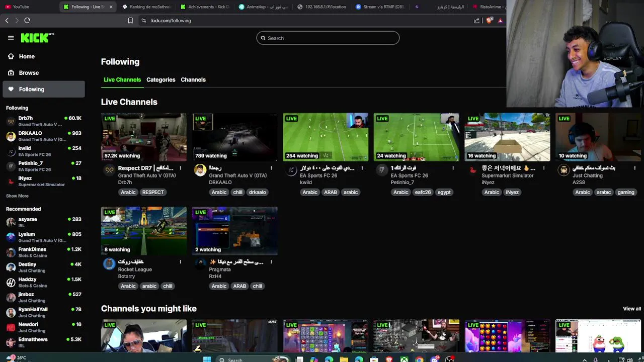Click View all for Channels you might like
Screen dimensions: 644x362
point(632,309)
